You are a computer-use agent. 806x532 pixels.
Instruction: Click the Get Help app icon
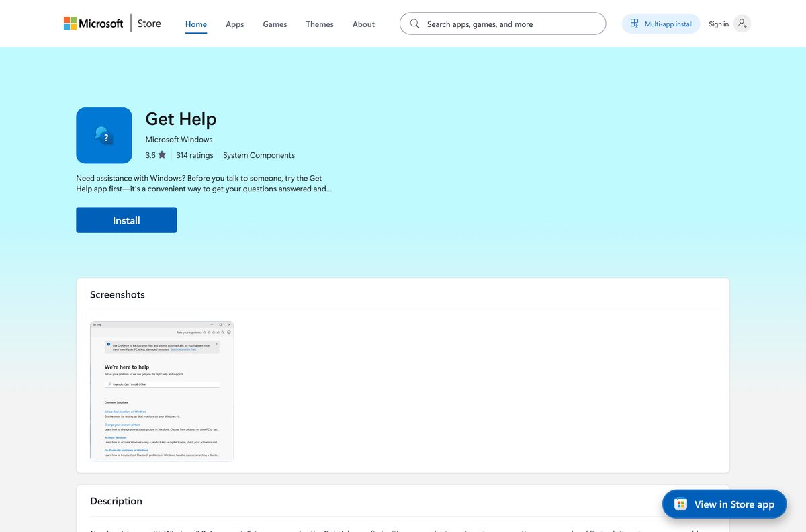[x=104, y=136]
